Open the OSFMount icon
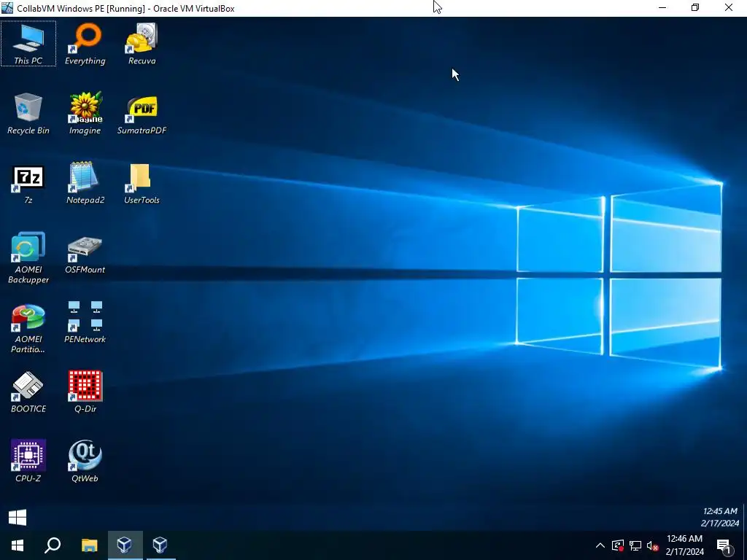Viewport: 747px width, 560px height. click(85, 254)
